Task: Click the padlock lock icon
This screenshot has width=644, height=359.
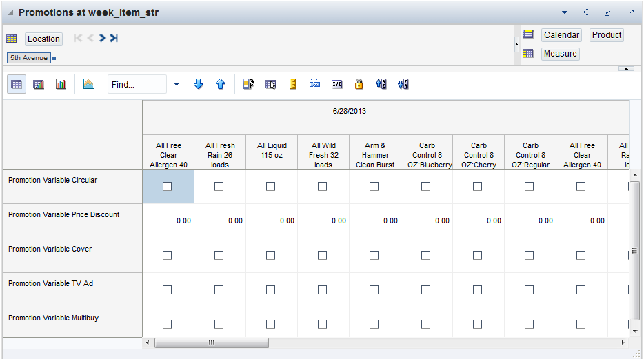Action: click(359, 85)
